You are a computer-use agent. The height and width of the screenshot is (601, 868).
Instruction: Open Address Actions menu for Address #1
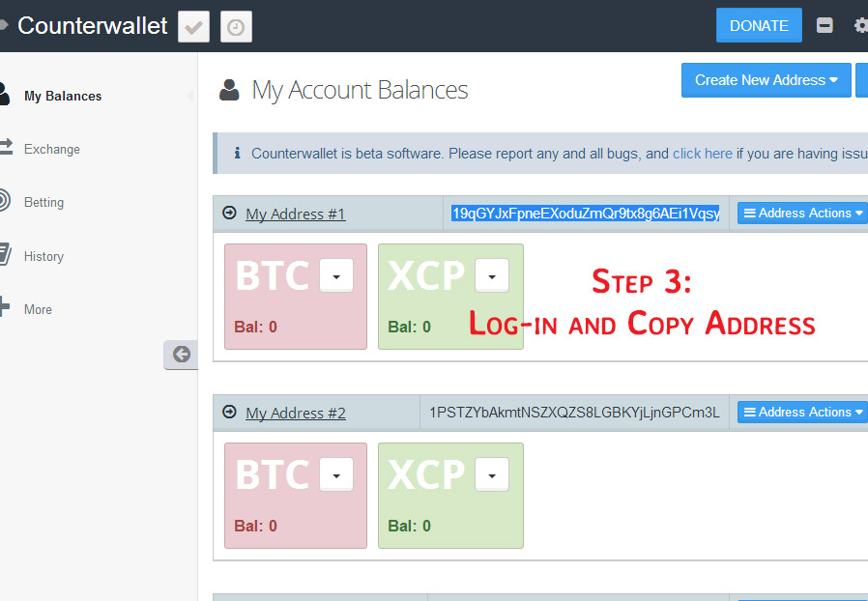802,214
